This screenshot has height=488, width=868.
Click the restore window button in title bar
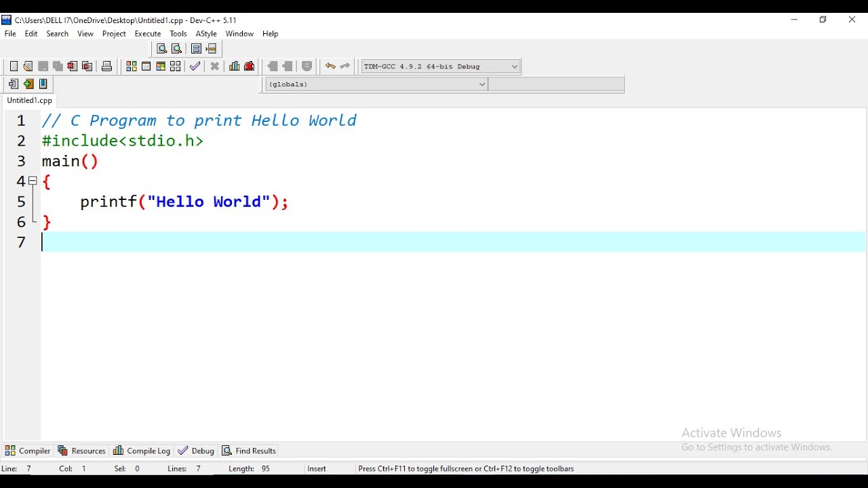[823, 20]
